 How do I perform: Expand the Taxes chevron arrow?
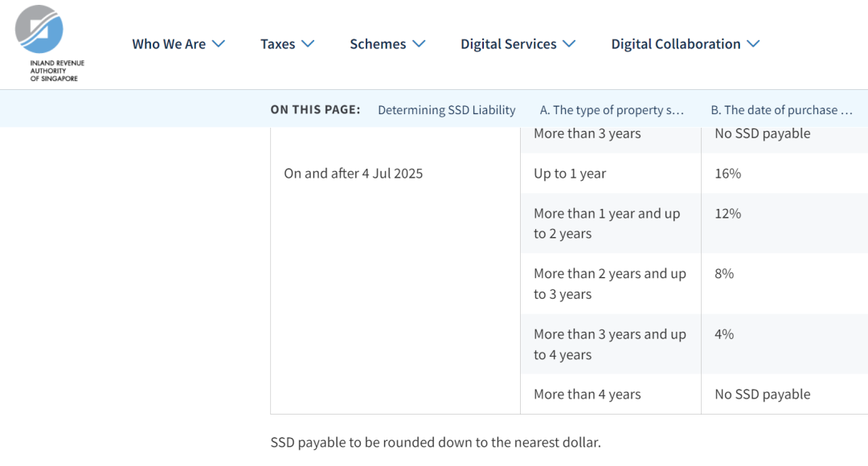click(x=308, y=43)
